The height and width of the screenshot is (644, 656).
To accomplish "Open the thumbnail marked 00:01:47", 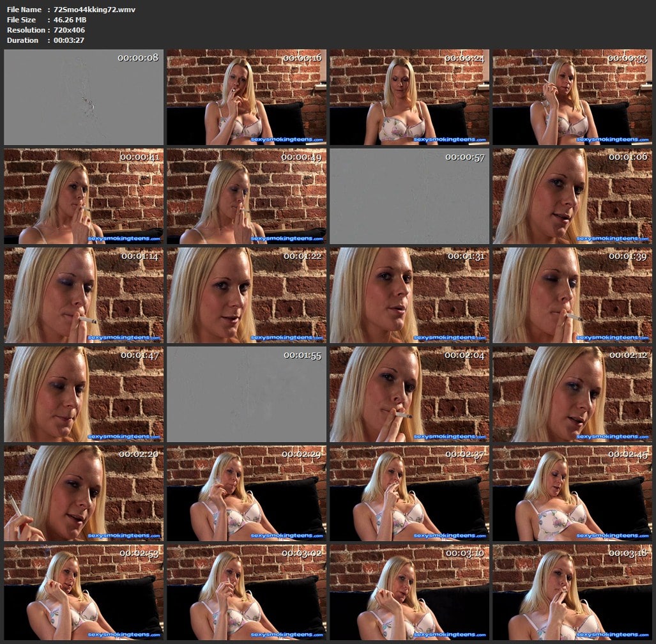I will (84, 394).
